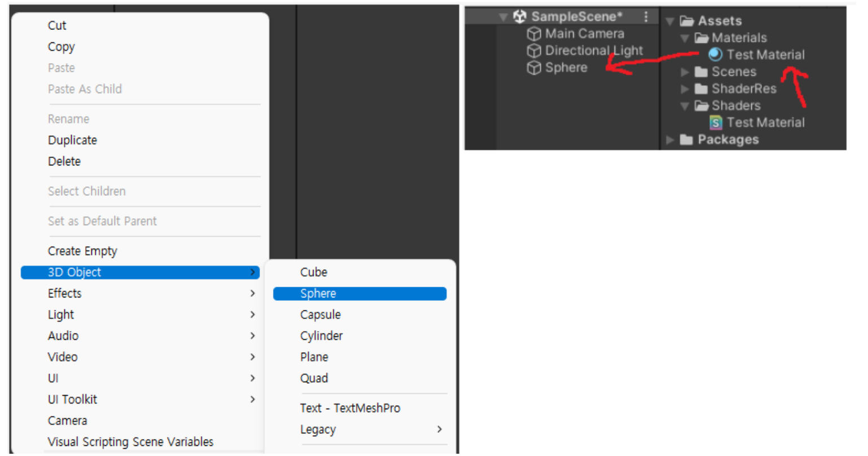Screen dimensions: 868x456
Task: Select the Materials folder label
Action: tap(739, 38)
